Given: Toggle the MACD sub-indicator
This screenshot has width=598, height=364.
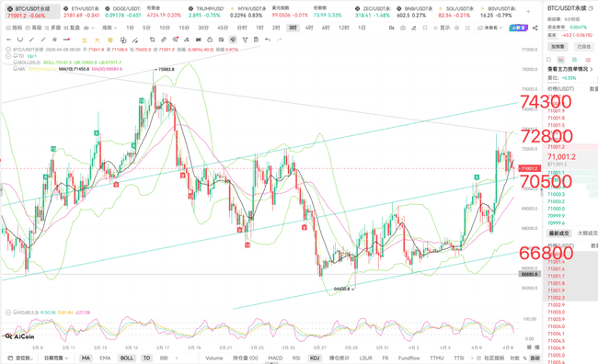Looking at the screenshot, I should pos(275,358).
